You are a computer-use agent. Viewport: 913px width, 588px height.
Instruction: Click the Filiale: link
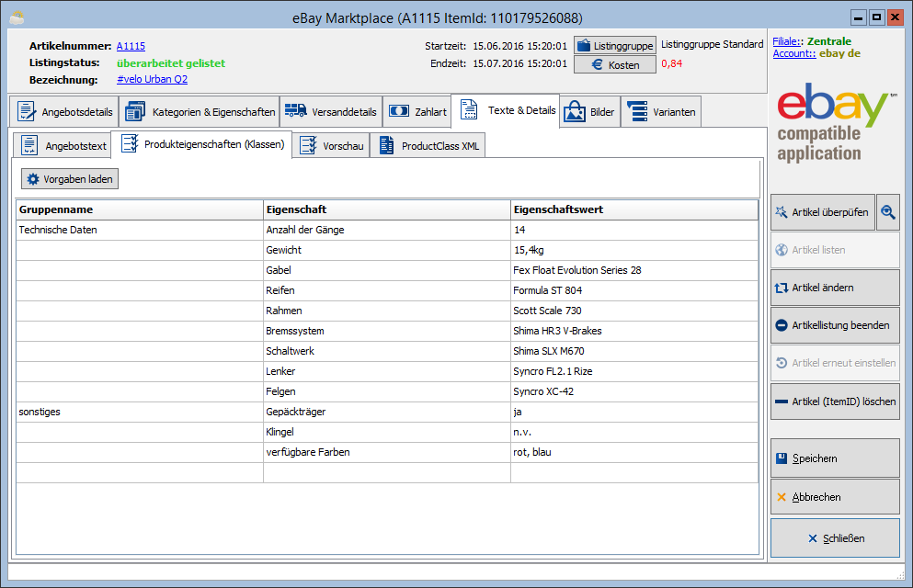point(787,41)
